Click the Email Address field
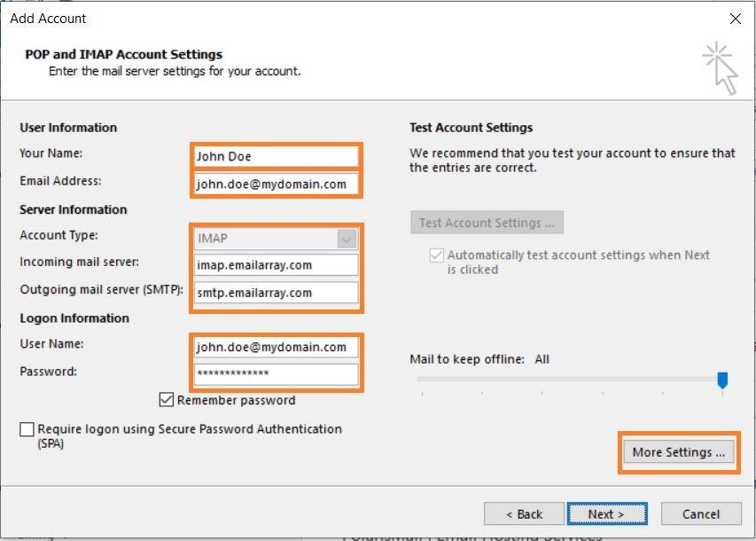This screenshot has width=756, height=541. click(276, 184)
